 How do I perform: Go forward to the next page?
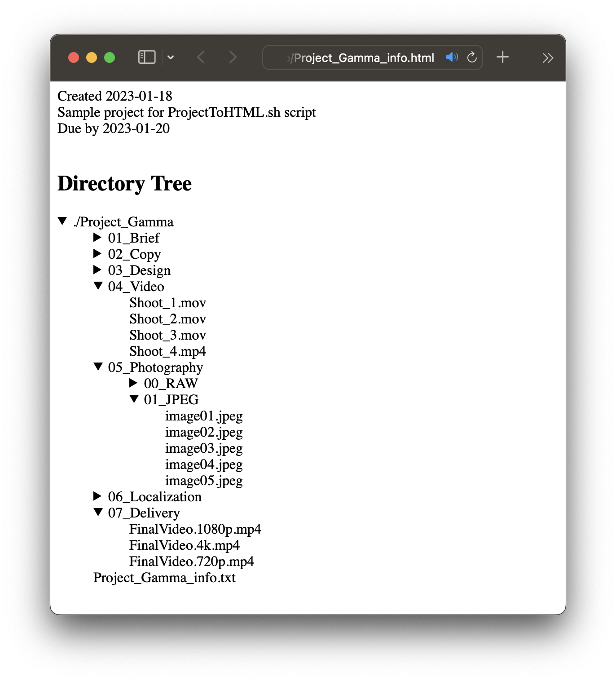coord(232,57)
